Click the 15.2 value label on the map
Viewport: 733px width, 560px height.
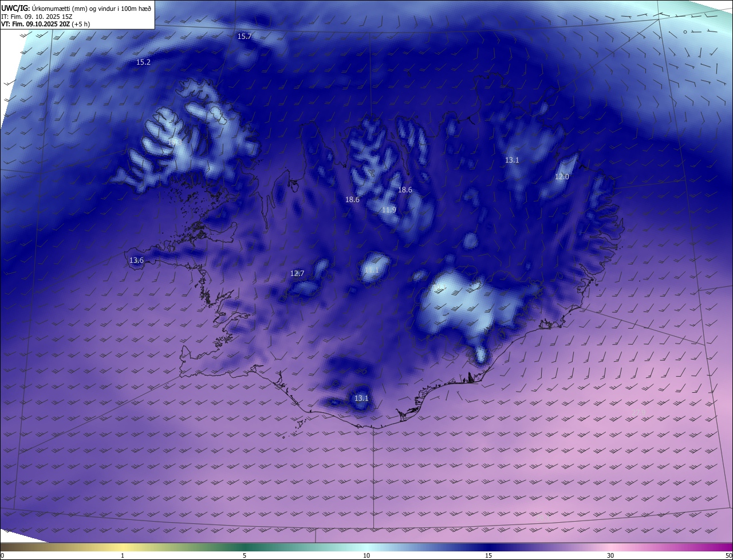143,62
